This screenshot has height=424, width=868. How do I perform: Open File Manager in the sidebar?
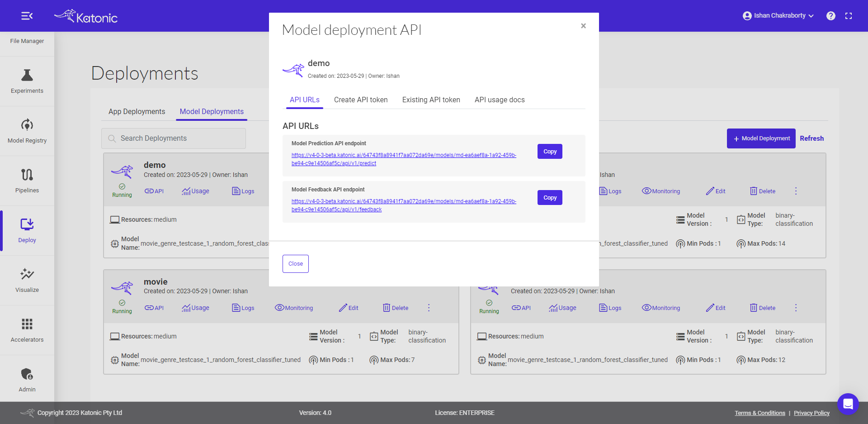(27, 41)
